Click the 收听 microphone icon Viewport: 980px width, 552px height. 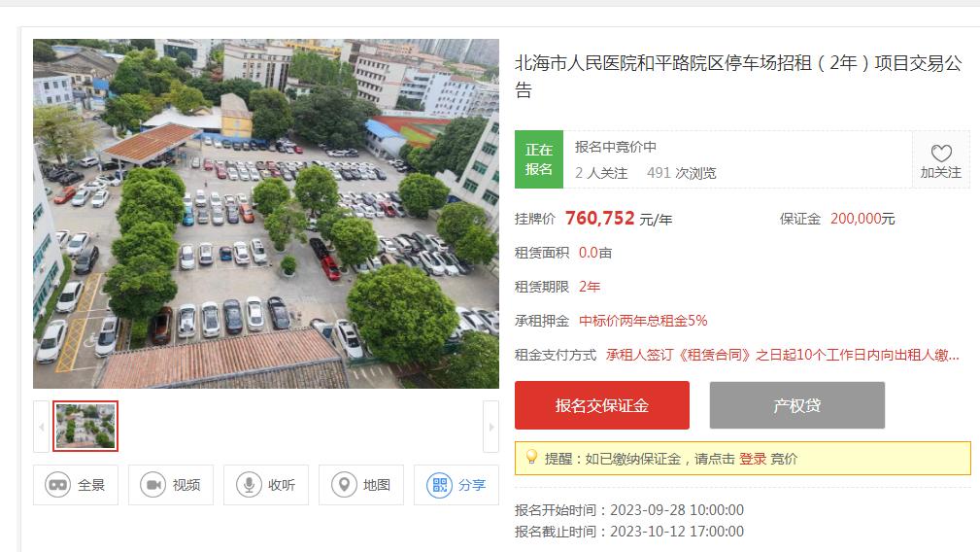point(248,485)
